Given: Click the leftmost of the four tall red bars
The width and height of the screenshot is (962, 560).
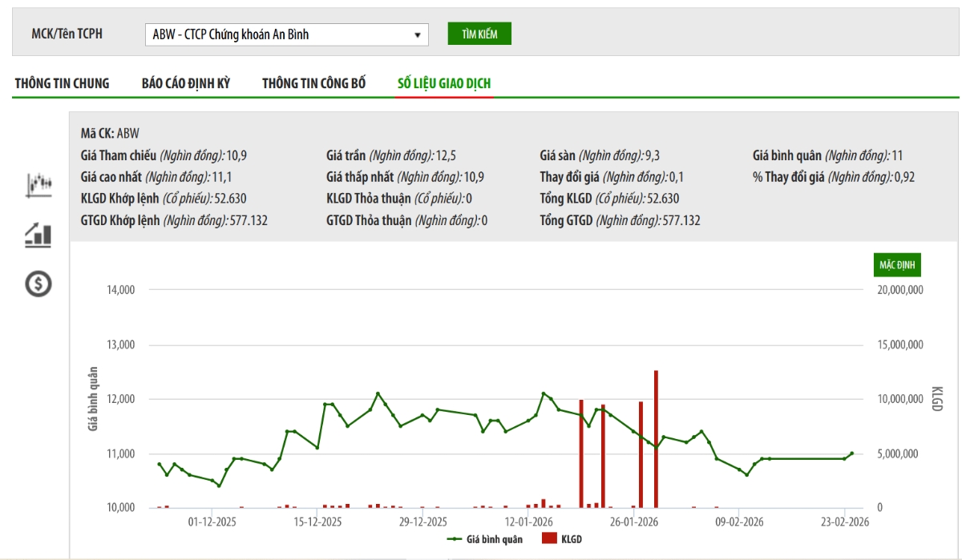Looking at the screenshot, I should pyautogui.click(x=581, y=453).
